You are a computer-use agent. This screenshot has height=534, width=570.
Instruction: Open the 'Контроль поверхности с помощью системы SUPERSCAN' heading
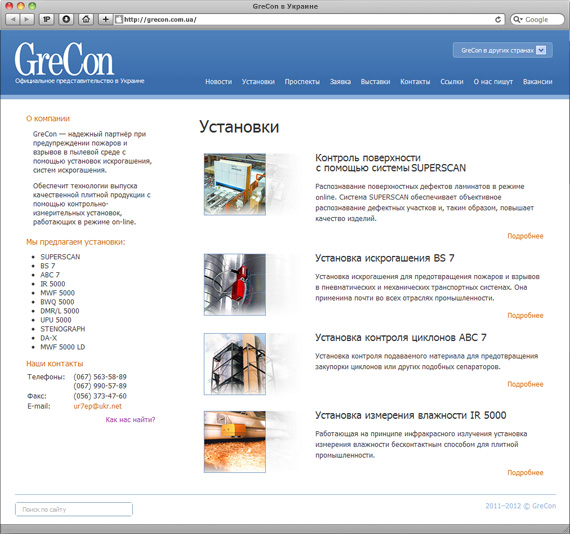(390, 163)
